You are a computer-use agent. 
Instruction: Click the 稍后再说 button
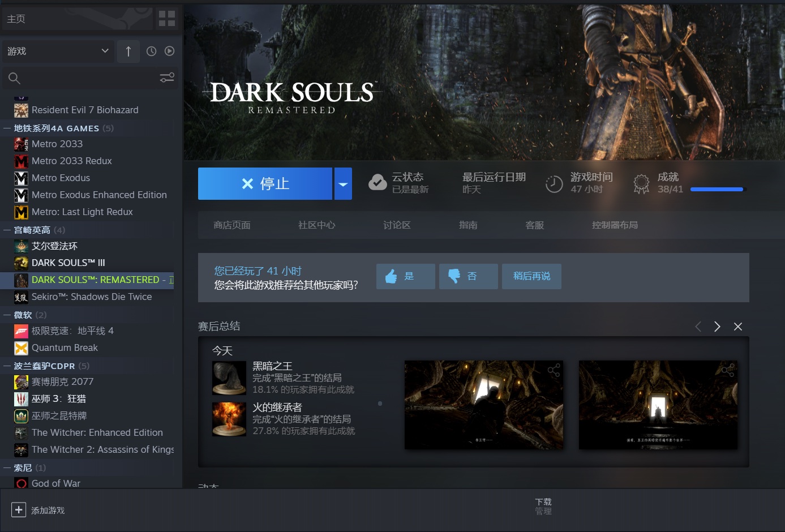click(x=531, y=276)
